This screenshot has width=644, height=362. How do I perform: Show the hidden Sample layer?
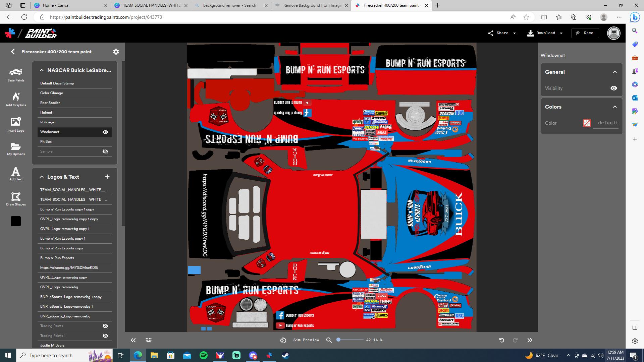tap(105, 151)
